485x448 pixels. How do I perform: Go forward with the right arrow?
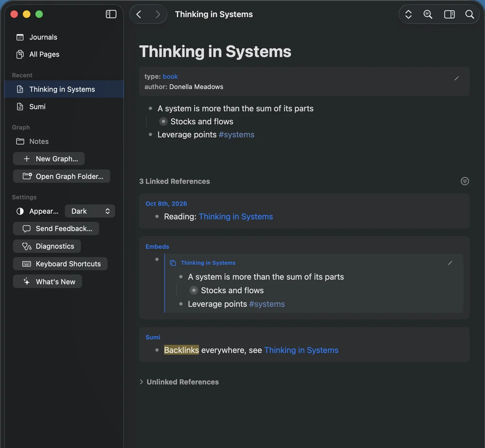pyautogui.click(x=158, y=15)
